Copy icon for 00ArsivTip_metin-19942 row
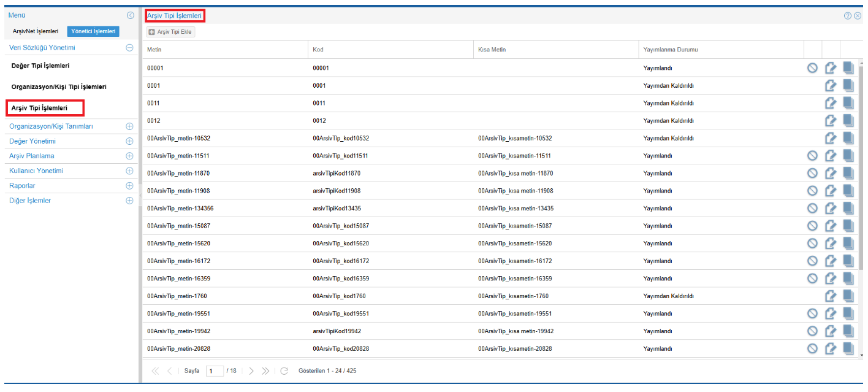This screenshot has width=868, height=392. pyautogui.click(x=848, y=331)
